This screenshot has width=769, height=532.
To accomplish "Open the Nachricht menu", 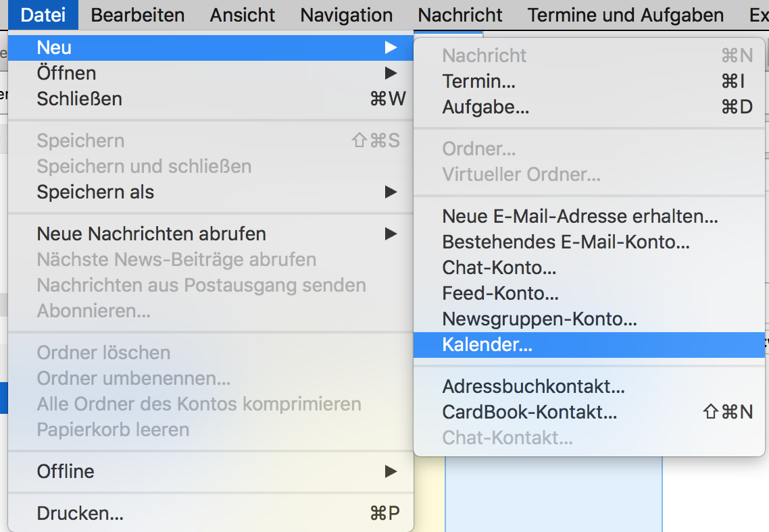I will (460, 15).
